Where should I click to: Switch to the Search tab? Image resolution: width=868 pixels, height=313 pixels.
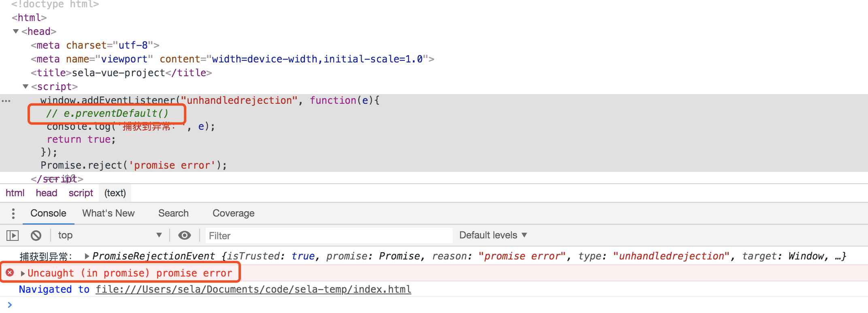173,213
